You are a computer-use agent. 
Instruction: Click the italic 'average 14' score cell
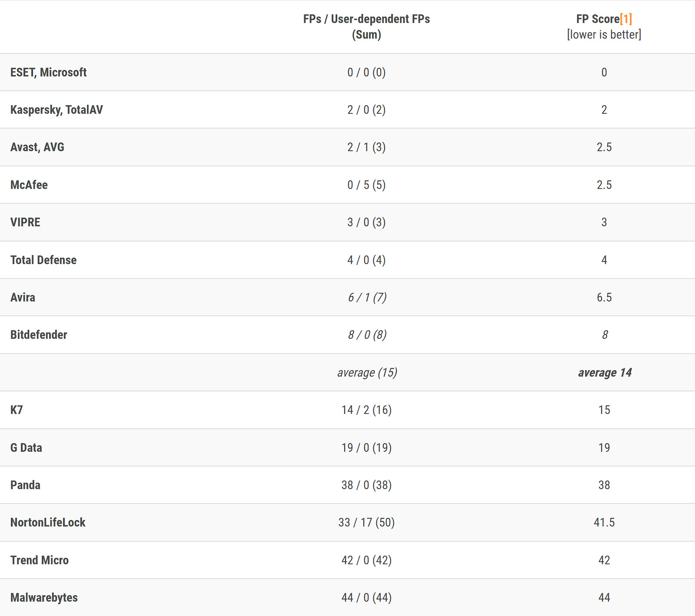tap(604, 373)
